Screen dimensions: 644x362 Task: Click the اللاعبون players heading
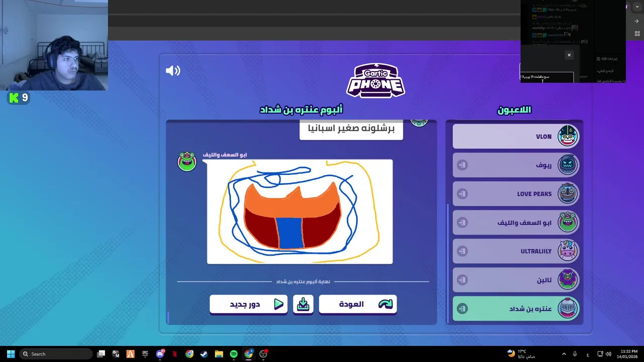pyautogui.click(x=514, y=110)
